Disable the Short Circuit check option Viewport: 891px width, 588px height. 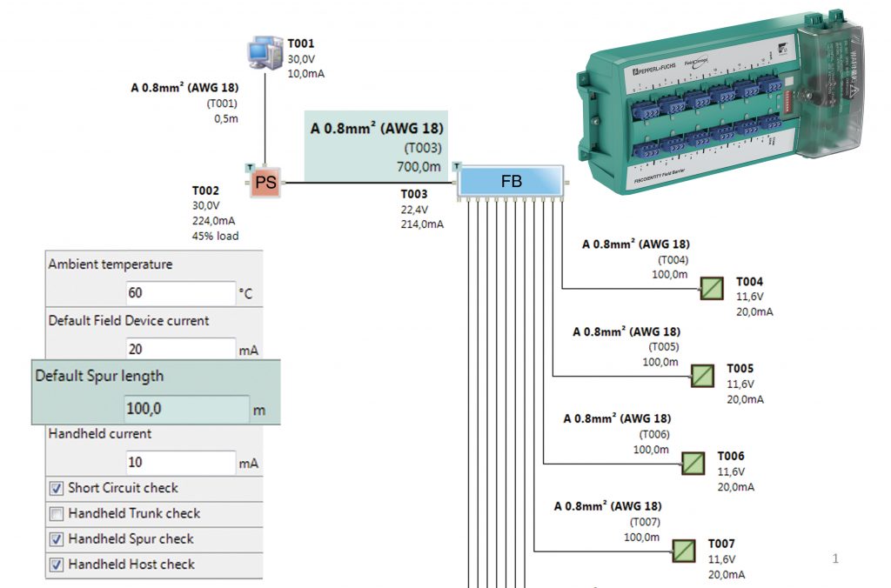coord(56,490)
